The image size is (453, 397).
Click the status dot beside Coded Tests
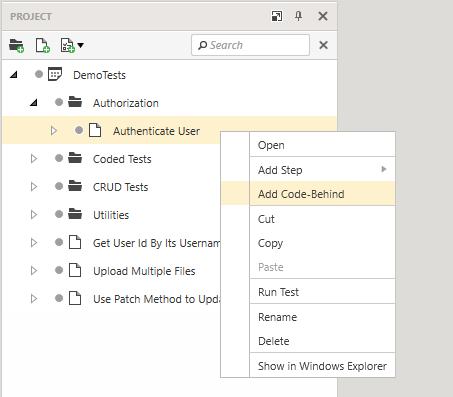(x=59, y=158)
